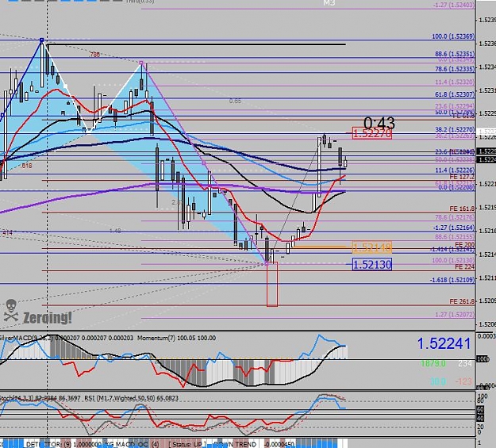This screenshot has width=496, height=448.
Task: Click the 0.85 ratio label on the chart
Action: pos(235,101)
